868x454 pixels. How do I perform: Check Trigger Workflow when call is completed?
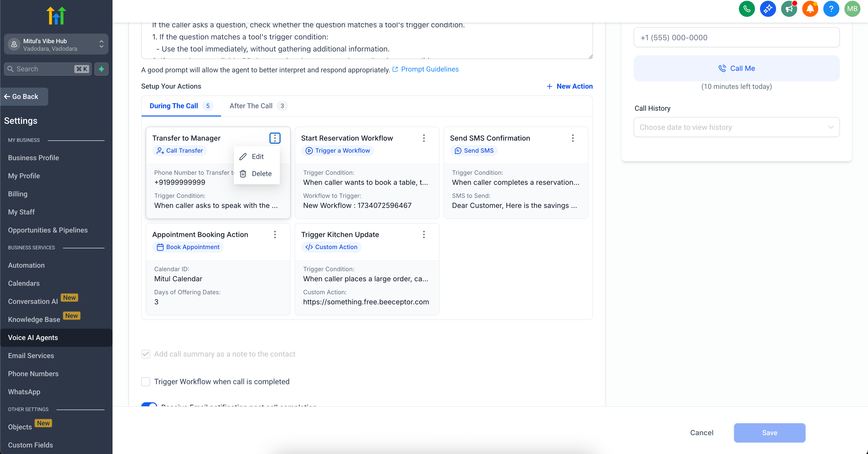point(146,382)
